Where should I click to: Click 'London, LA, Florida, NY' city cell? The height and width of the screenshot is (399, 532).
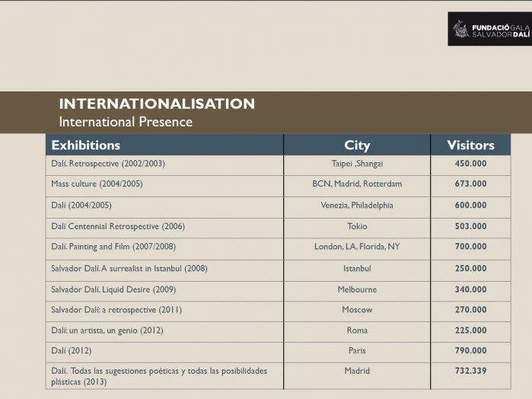[x=357, y=249]
